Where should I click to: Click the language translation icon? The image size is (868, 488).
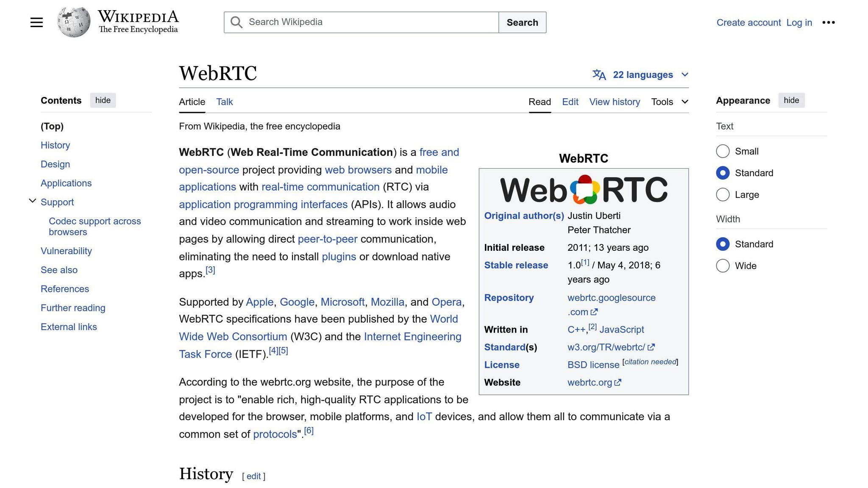tap(599, 75)
